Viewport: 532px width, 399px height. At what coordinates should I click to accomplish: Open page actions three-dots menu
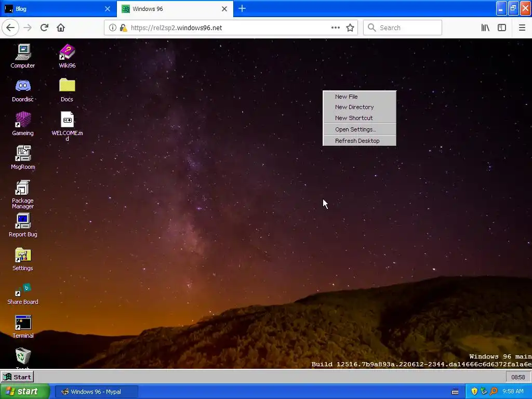pyautogui.click(x=336, y=28)
